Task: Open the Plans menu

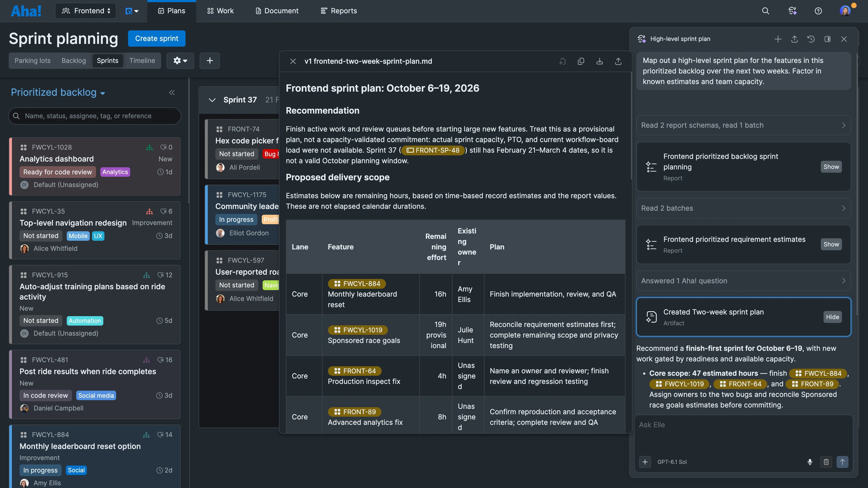Action: (171, 11)
